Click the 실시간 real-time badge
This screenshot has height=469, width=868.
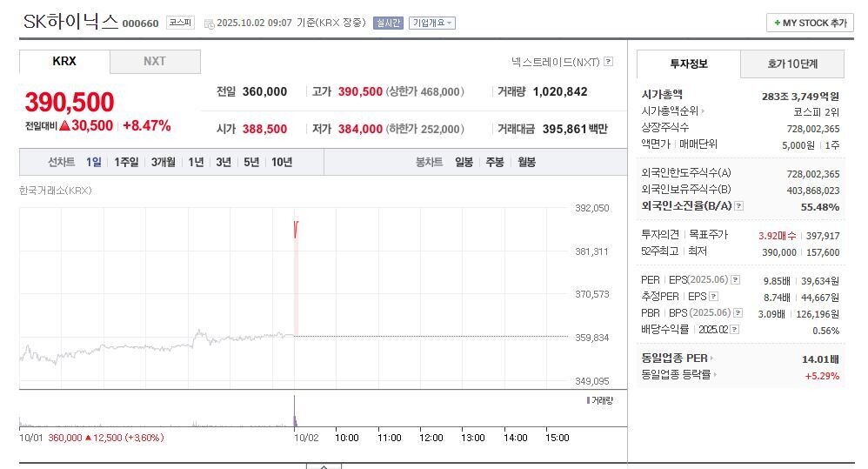[388, 23]
